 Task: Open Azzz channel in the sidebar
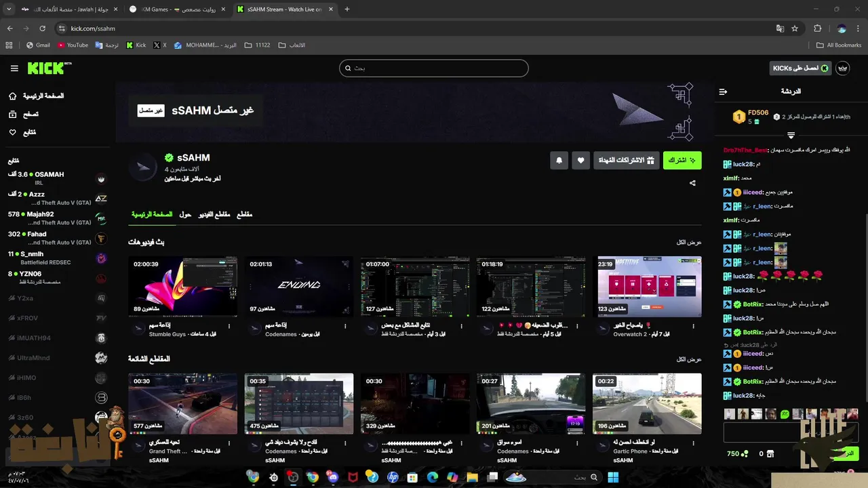58,198
